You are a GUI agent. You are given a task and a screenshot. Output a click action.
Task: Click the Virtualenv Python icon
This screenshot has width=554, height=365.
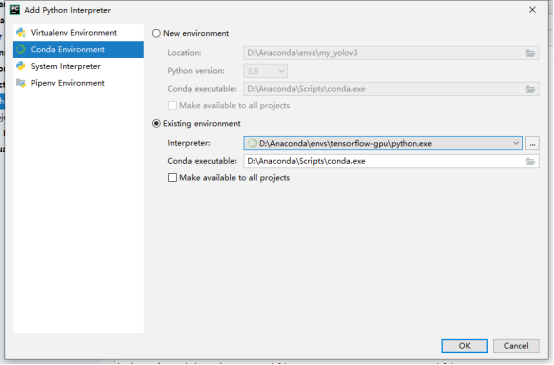click(x=21, y=33)
